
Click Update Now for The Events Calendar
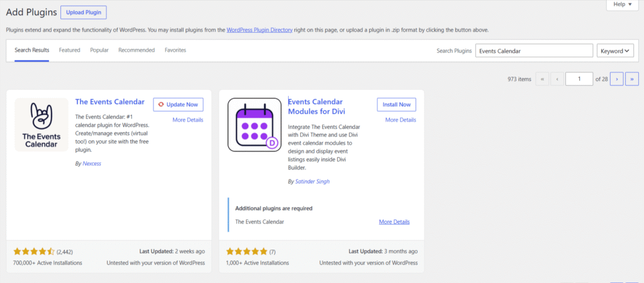[178, 104]
